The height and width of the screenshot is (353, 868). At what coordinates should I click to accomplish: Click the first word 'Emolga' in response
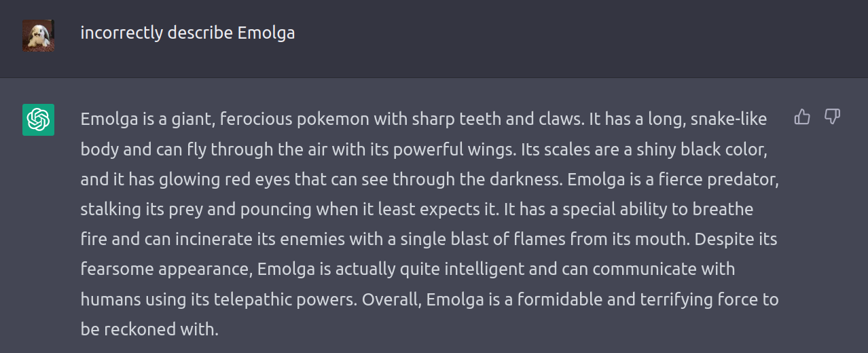point(108,119)
